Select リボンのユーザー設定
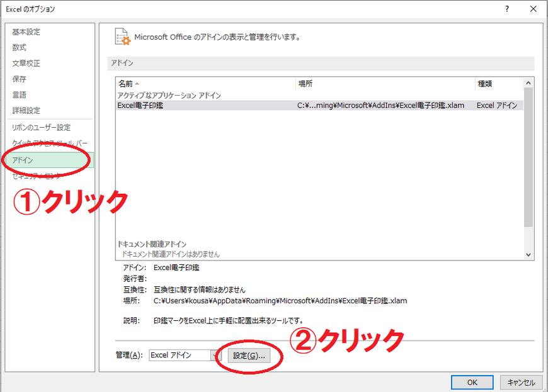This screenshot has width=548, height=392. 41,128
